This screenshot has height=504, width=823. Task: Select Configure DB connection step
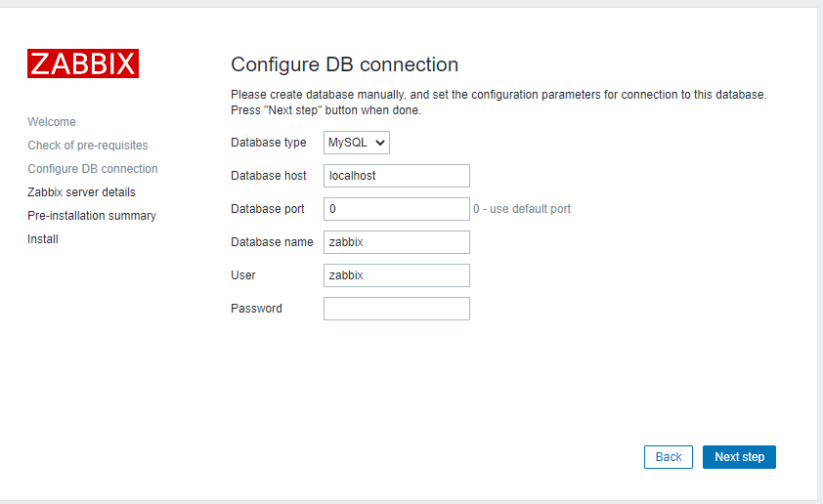click(x=93, y=169)
